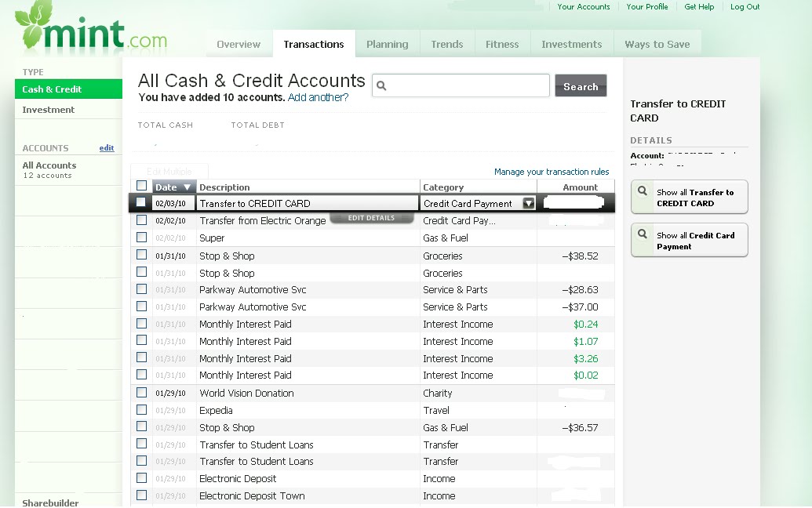Select Cash & Credit account type
812x508 pixels.
point(68,89)
